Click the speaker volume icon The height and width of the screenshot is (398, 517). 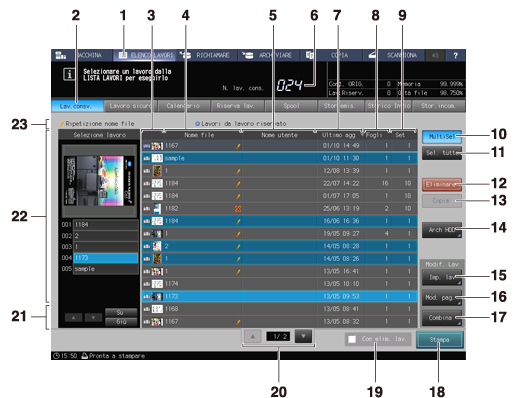(x=435, y=55)
